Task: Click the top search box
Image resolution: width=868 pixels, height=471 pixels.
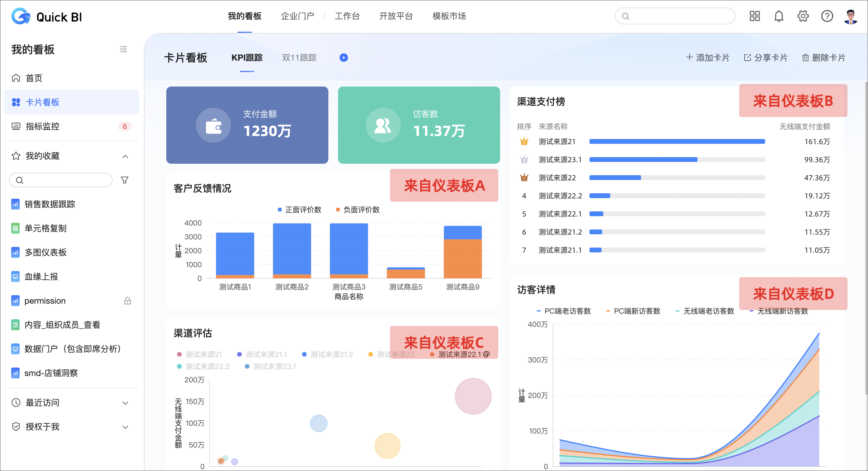Action: 675,16
